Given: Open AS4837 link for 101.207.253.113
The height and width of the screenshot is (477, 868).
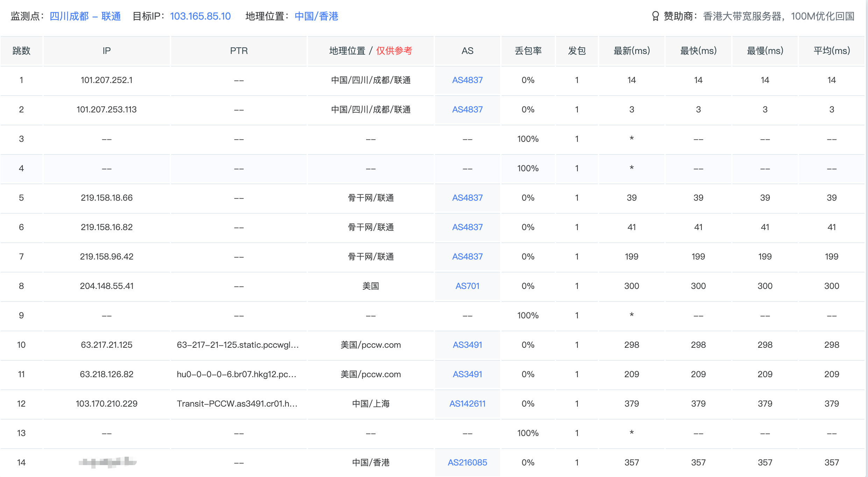Looking at the screenshot, I should pyautogui.click(x=467, y=110).
